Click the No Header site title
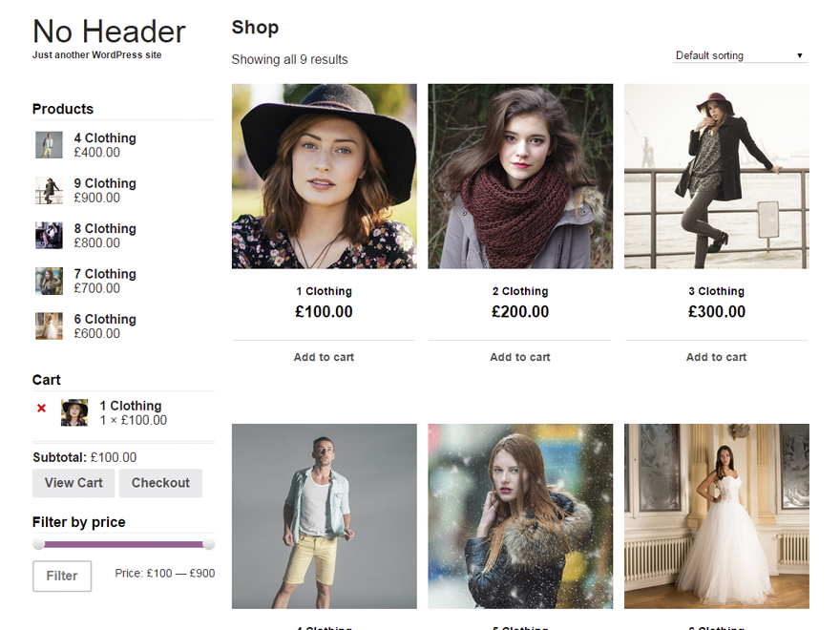 tap(109, 31)
